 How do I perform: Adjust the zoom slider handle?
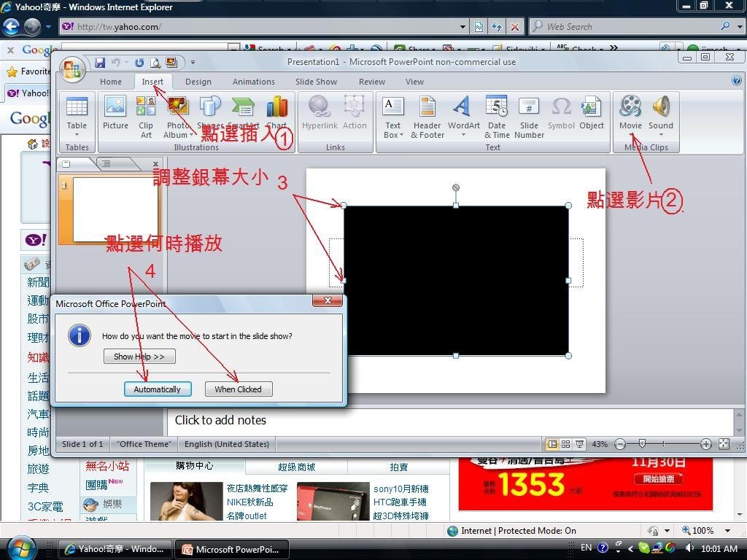click(x=642, y=444)
